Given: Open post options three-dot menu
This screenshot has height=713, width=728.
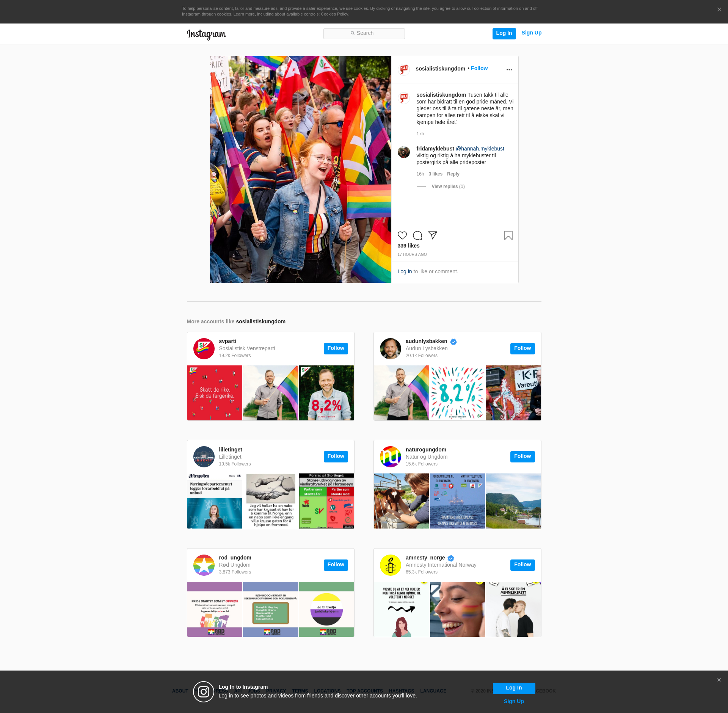Looking at the screenshot, I should coord(509,70).
